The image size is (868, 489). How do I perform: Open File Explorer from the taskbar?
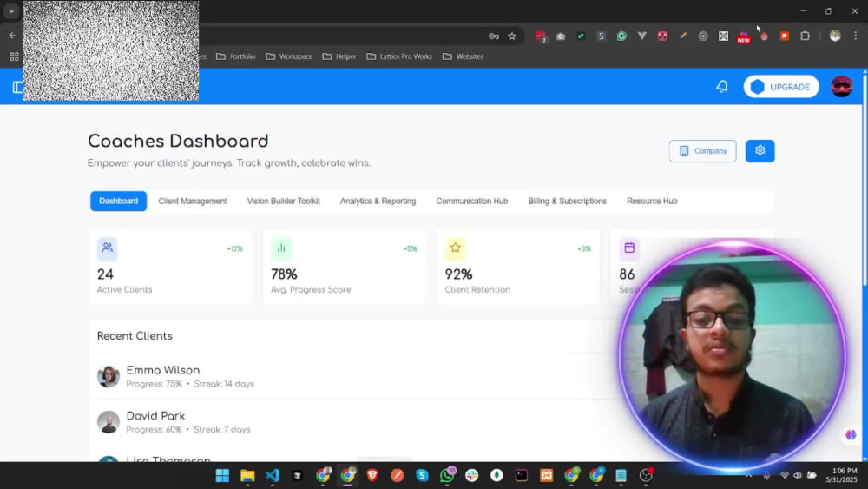coord(247,475)
